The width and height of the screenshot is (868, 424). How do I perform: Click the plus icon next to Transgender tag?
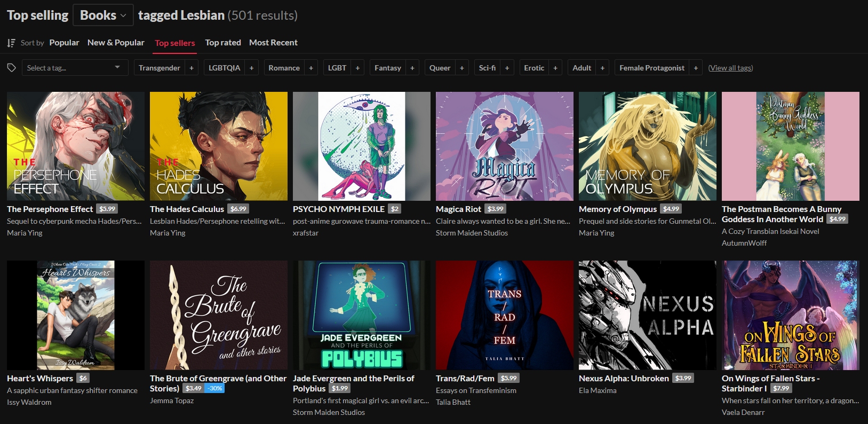tap(192, 68)
